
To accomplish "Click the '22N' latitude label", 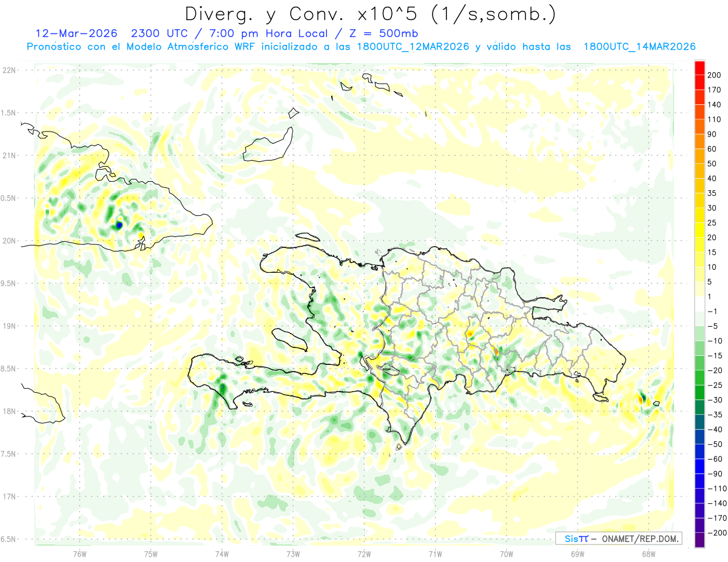I will 8,70.
